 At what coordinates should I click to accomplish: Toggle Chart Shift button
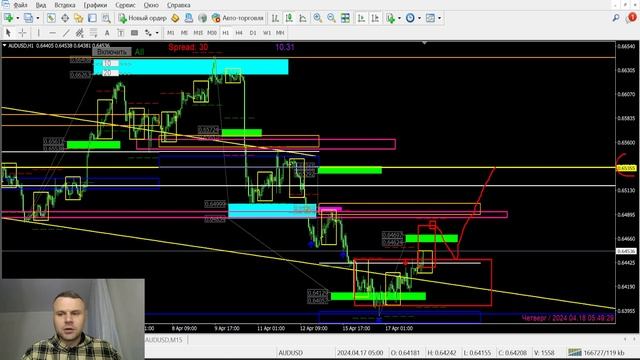tap(375, 18)
